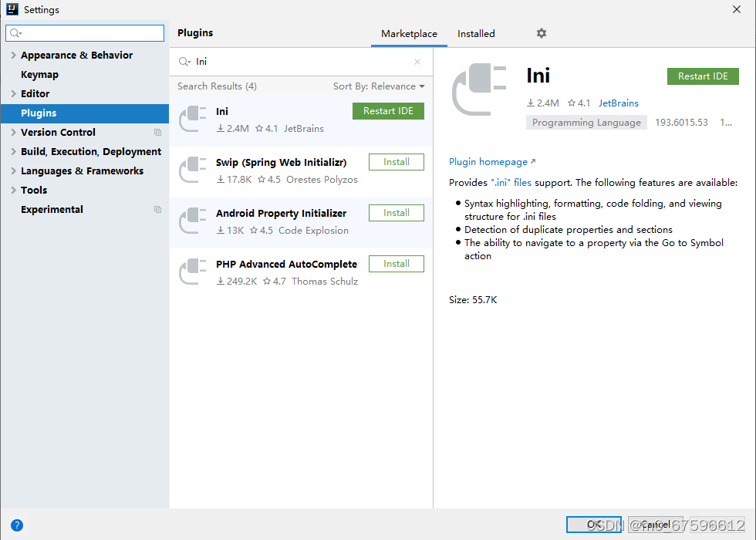Click Restart IDE in detail panel
This screenshot has width=756, height=540.
tap(703, 76)
